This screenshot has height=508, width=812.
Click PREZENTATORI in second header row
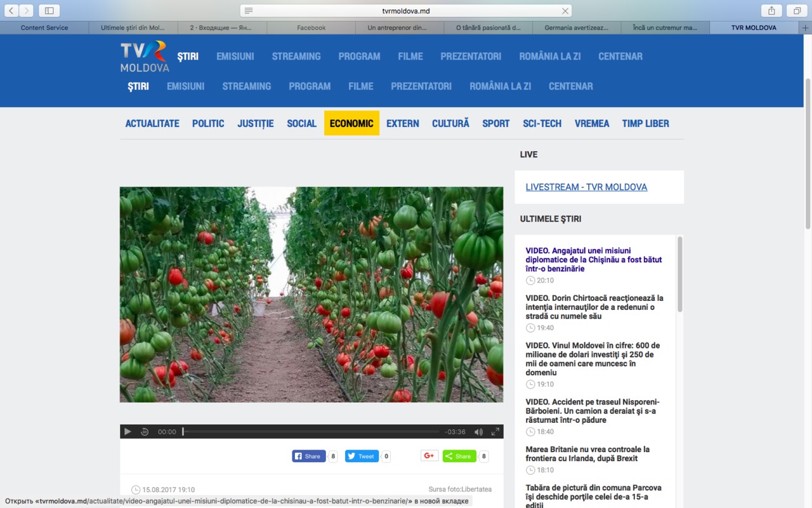pos(421,86)
